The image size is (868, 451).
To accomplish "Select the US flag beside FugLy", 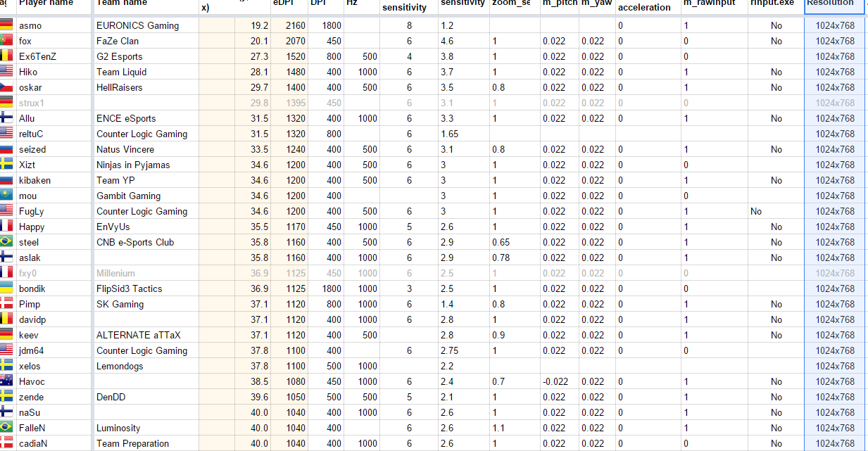I will (6, 211).
